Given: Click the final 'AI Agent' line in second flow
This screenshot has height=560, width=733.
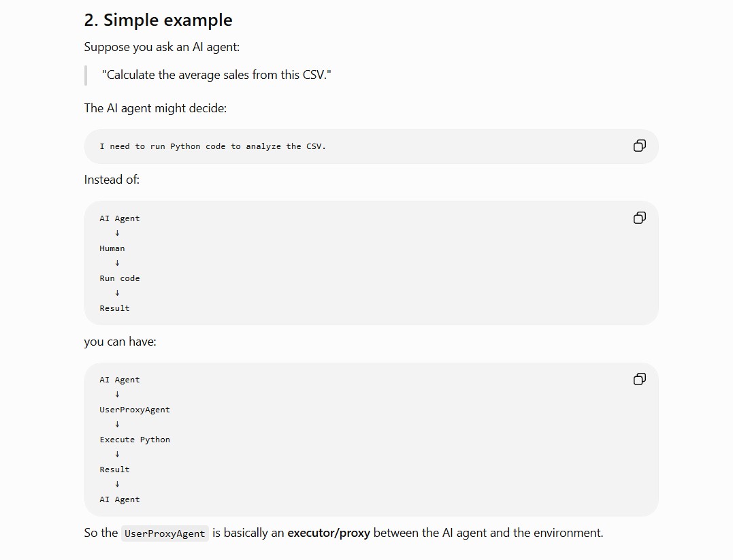Looking at the screenshot, I should click(x=120, y=499).
